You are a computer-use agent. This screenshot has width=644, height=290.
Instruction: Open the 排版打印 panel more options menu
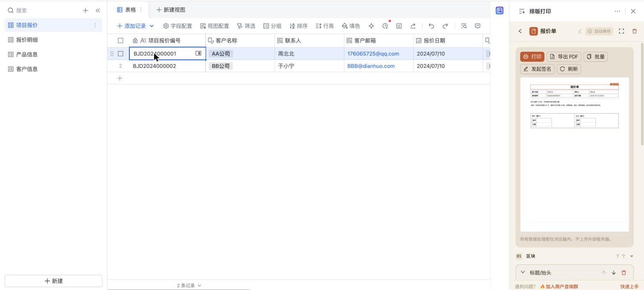617,12
